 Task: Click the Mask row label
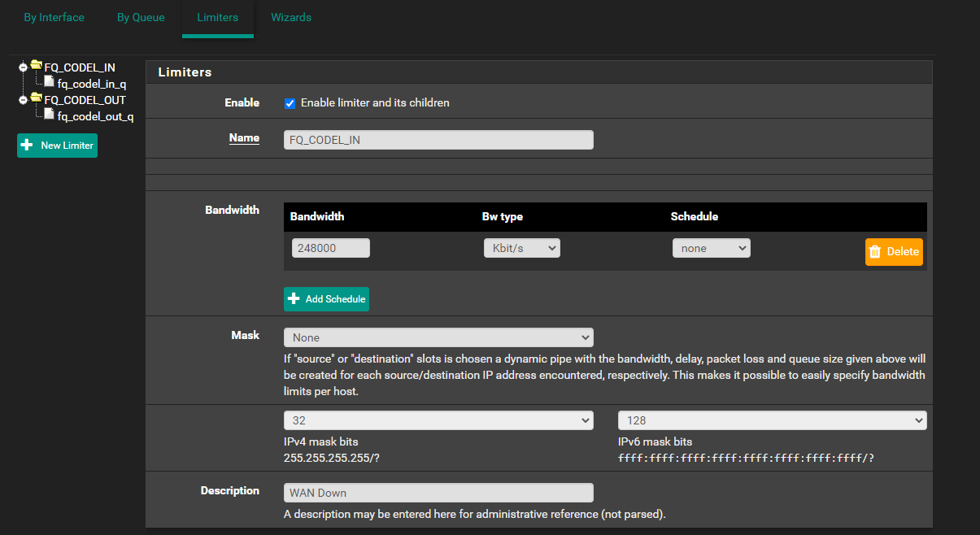coord(246,335)
